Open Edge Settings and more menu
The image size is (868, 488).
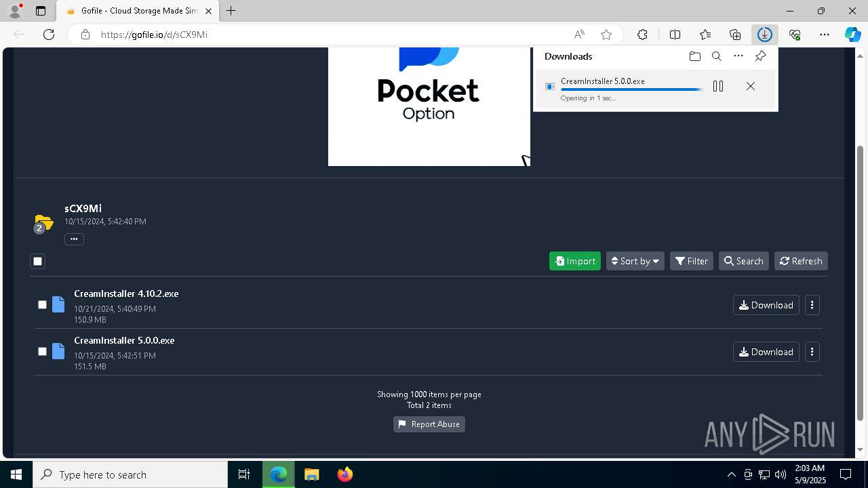(825, 35)
